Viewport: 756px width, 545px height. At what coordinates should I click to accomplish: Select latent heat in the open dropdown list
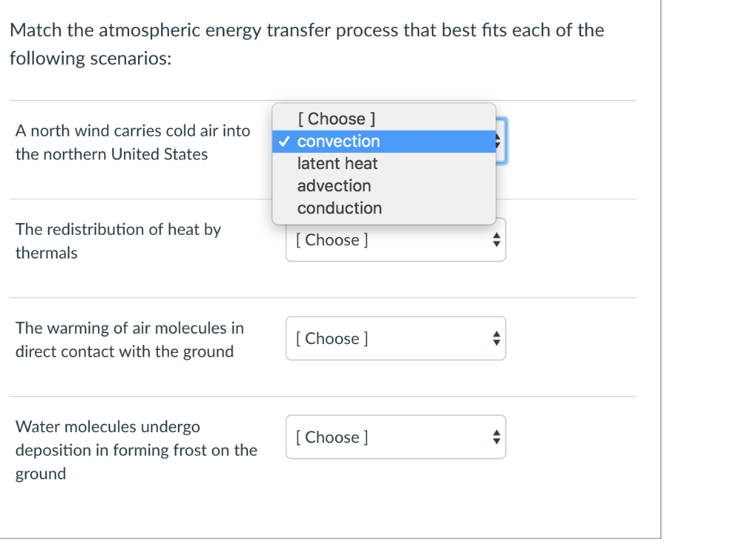[337, 163]
